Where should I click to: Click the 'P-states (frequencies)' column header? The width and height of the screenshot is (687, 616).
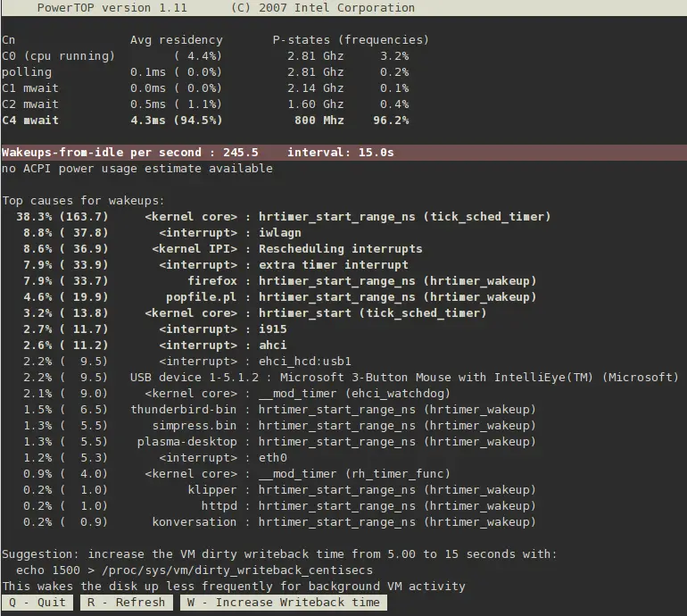click(351, 40)
